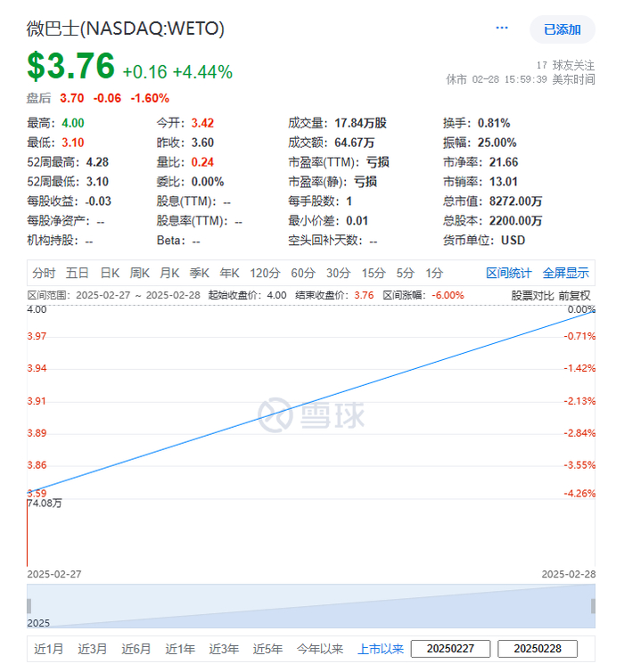Open 全屏显示 fullscreen chart

pos(566,273)
